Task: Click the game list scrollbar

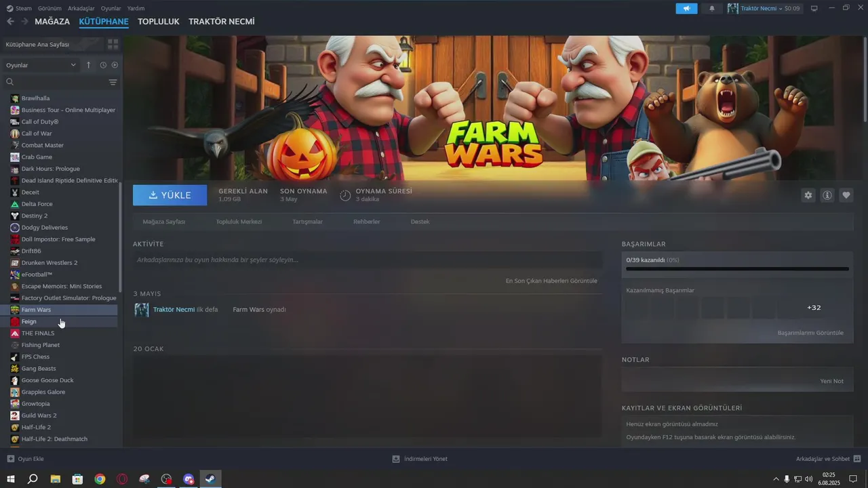Action: (120, 237)
